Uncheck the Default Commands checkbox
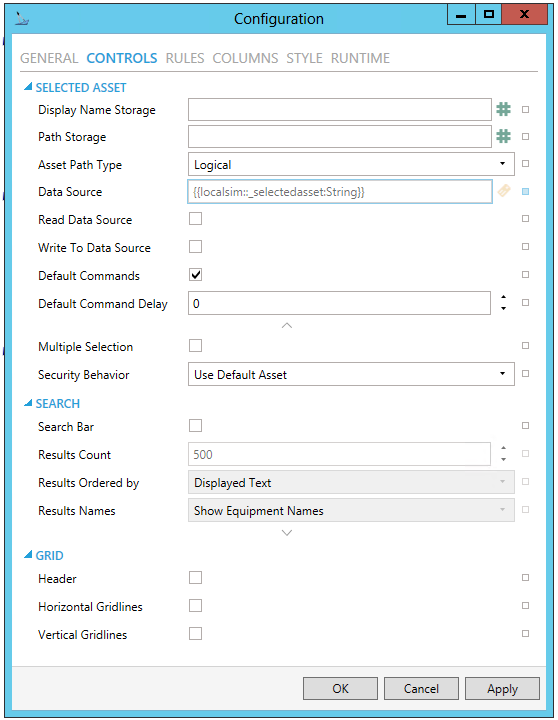 196,275
